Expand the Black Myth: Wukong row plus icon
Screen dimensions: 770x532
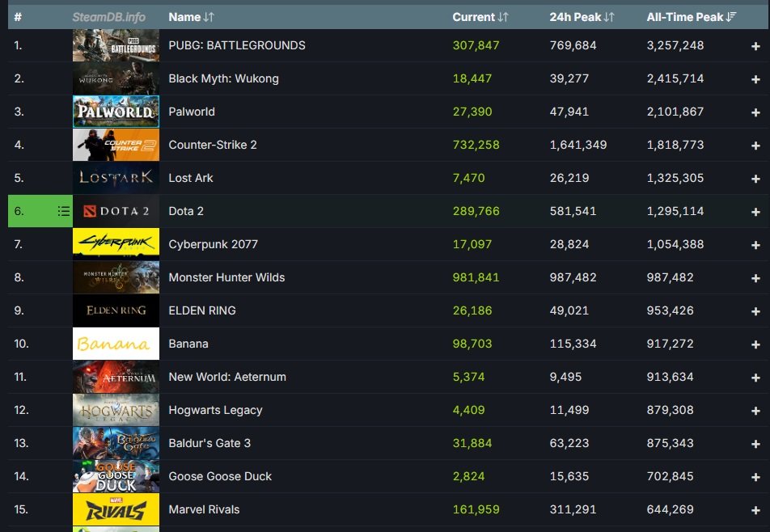click(755, 79)
